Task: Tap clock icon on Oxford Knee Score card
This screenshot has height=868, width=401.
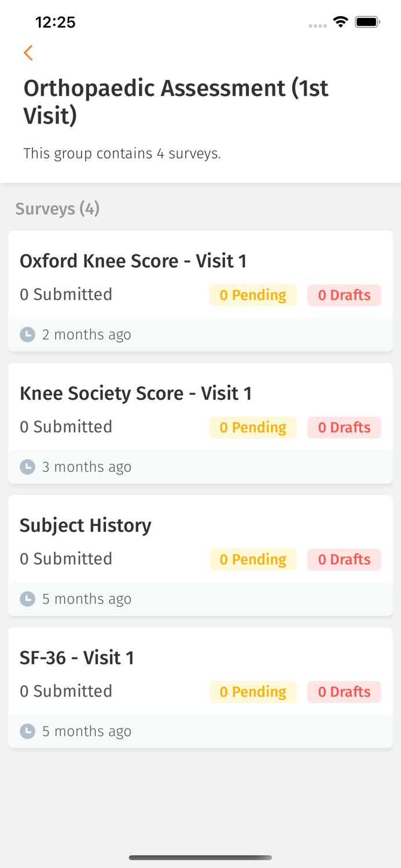Action: 28,334
